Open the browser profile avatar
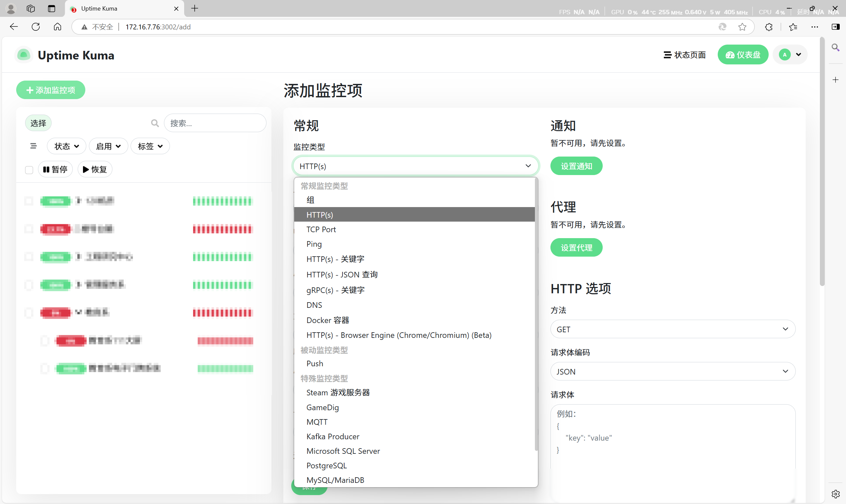846x504 pixels. tap(11, 9)
